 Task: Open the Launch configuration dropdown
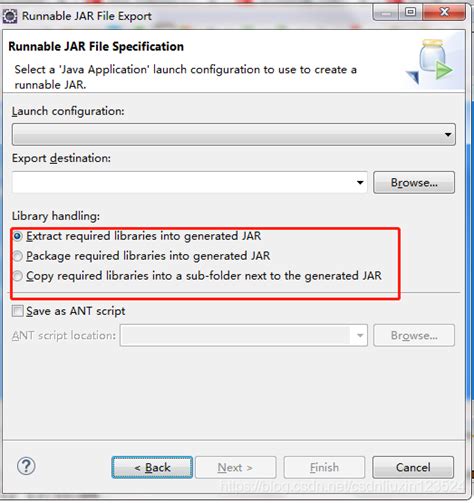(234, 134)
